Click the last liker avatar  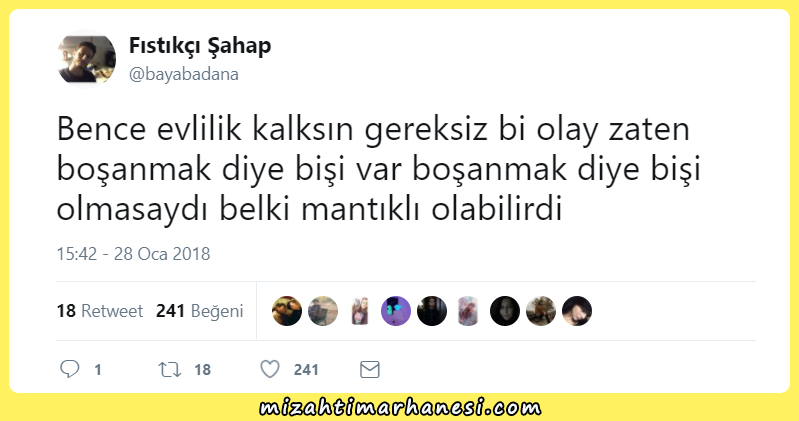pos(577,311)
